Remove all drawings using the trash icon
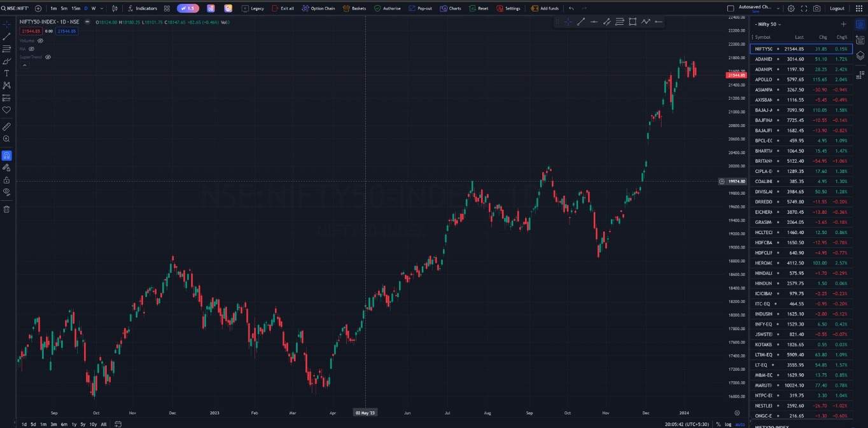868x428 pixels. click(7, 209)
